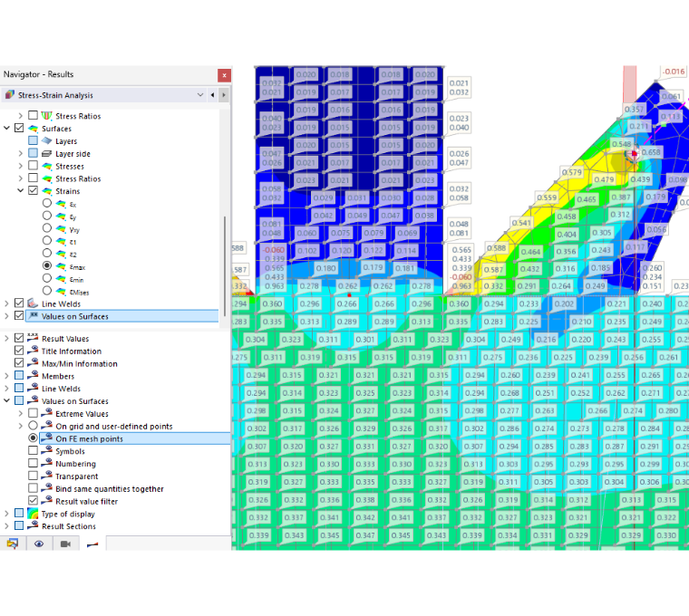The width and height of the screenshot is (689, 616).
Task: Click the Layers icon
Action: tap(46, 140)
